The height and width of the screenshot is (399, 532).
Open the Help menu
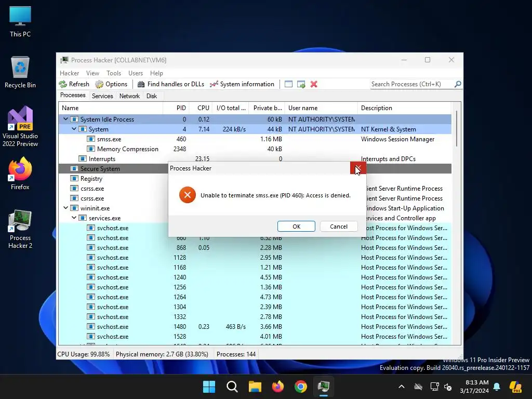(156, 73)
